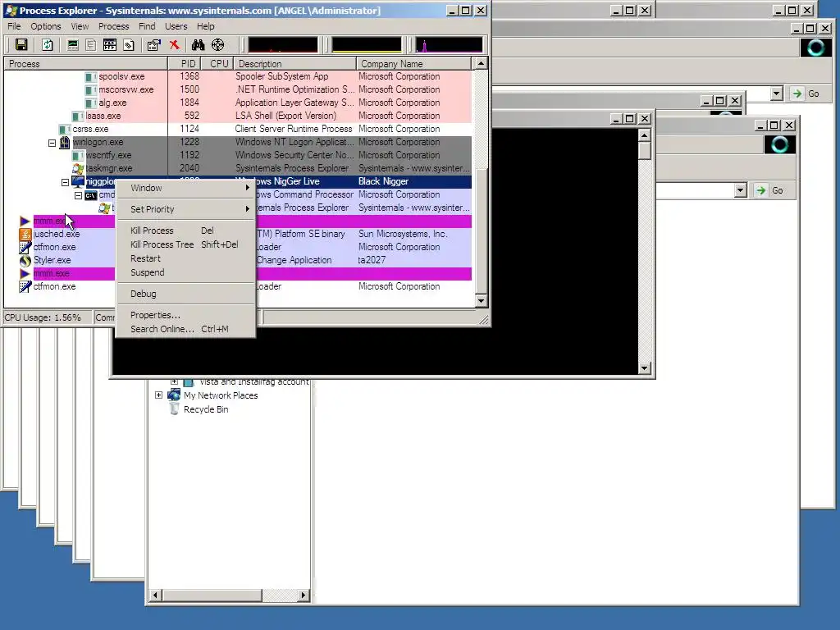The height and width of the screenshot is (630, 840).
Task: Click the jusched.exe Java icon
Action: (25, 234)
